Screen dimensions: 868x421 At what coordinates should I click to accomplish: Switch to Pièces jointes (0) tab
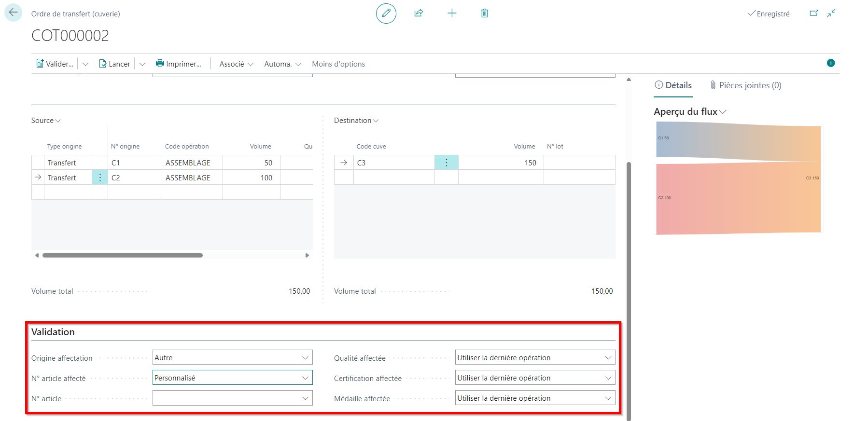[x=745, y=85]
